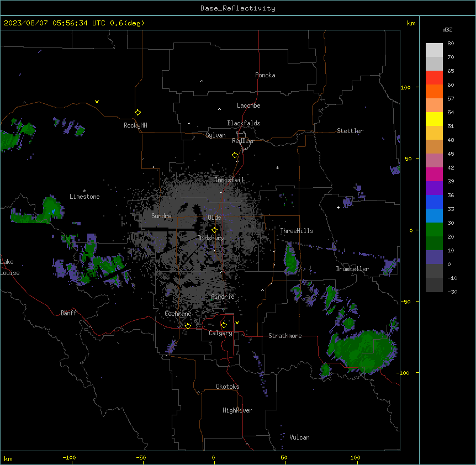
Task: Click the Banff label
Action: point(68,313)
